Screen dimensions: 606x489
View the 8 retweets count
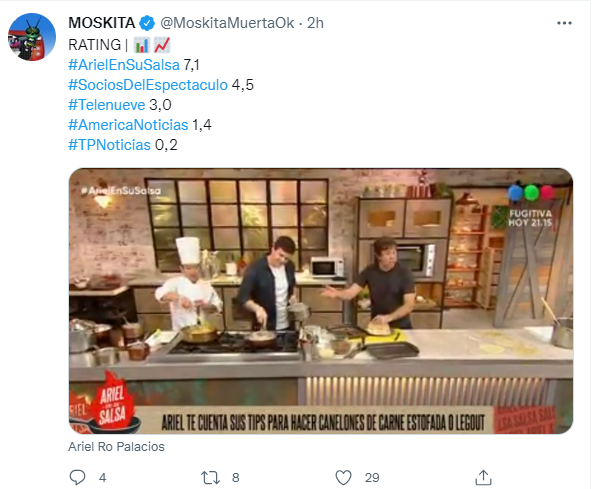pyautogui.click(x=236, y=478)
